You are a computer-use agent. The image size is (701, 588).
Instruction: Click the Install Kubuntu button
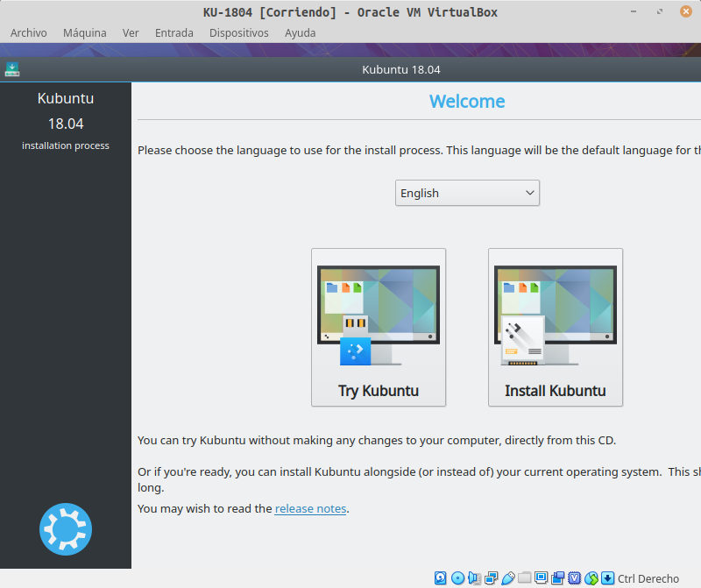(x=556, y=328)
